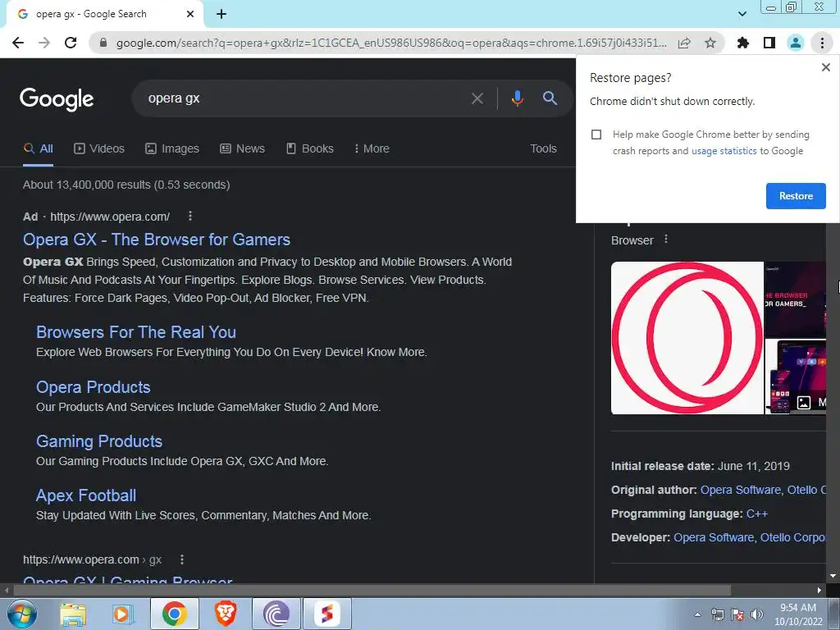Open the Apex Football link
Image resolution: width=840 pixels, height=630 pixels.
(x=85, y=495)
